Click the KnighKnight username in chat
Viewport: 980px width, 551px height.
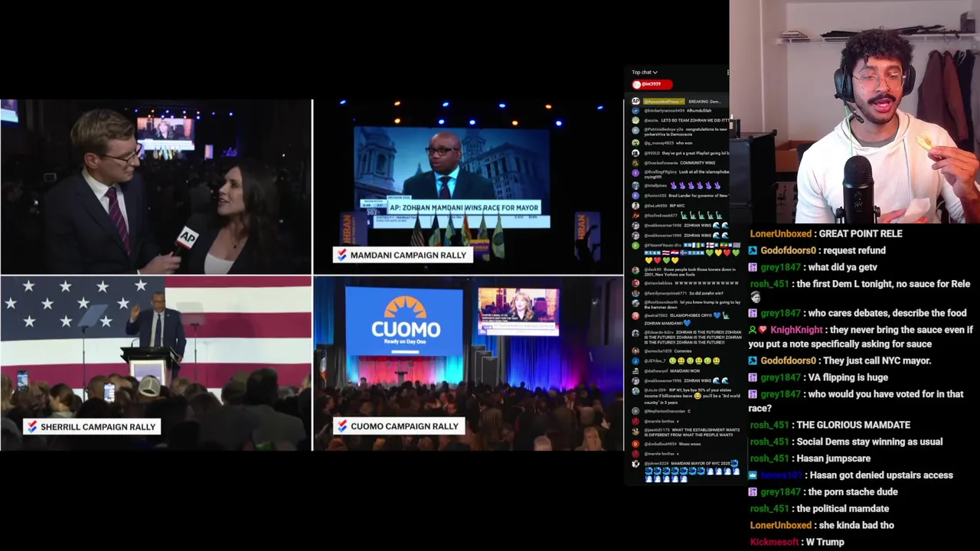tap(796, 330)
